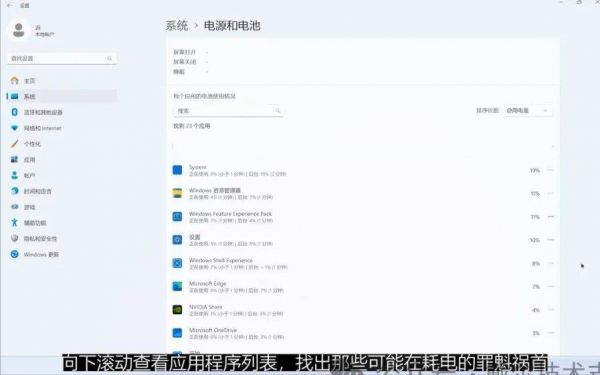Go back using the arrow in title bar
Viewport: 600px width, 375px height.
click(10, 5)
